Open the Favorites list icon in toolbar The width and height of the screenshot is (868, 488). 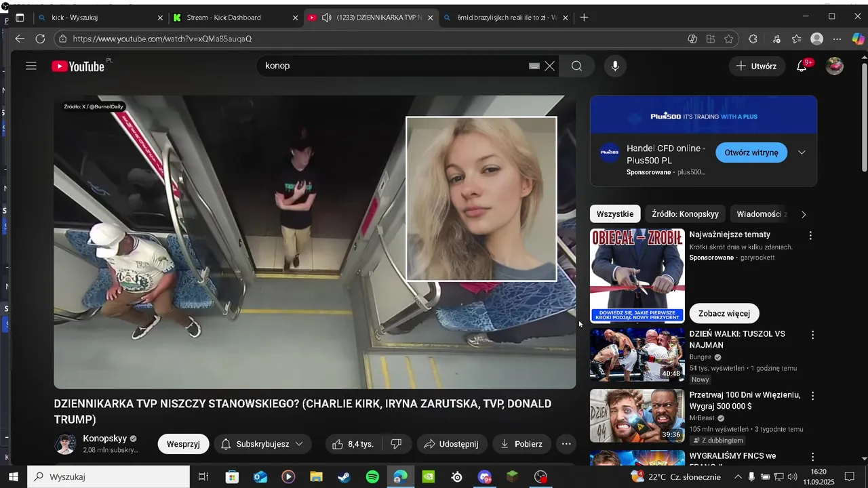797,39
